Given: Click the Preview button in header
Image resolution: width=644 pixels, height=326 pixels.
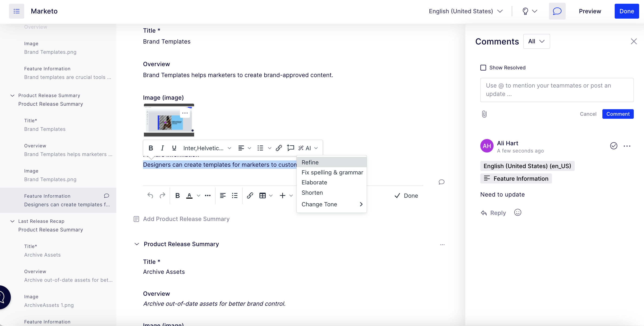Looking at the screenshot, I should point(590,11).
